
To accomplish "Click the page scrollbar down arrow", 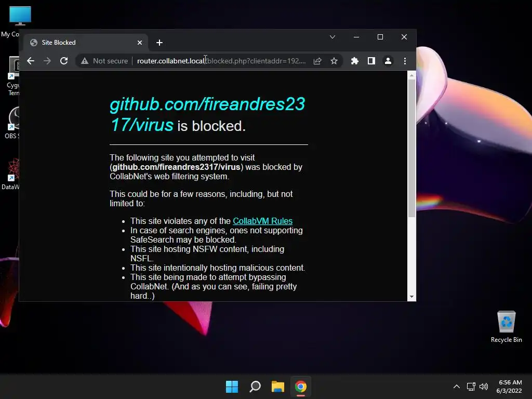I will [x=411, y=297].
